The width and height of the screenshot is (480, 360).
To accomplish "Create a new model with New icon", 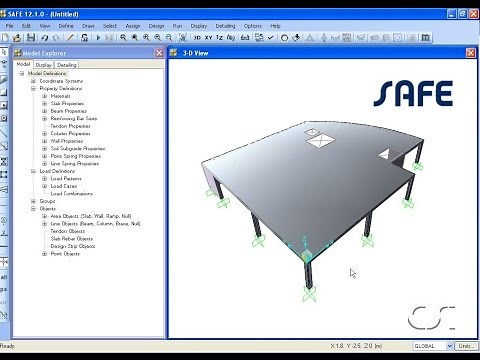I will click(5, 38).
